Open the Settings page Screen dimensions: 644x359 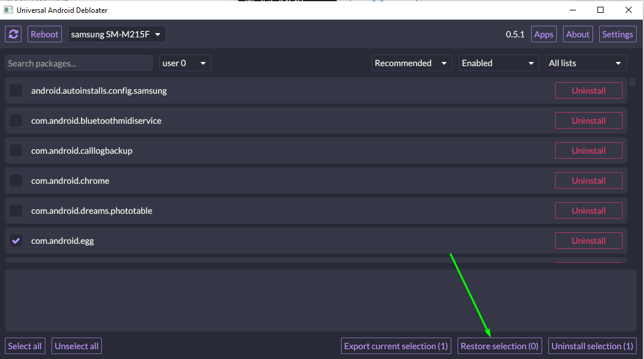[x=617, y=34]
